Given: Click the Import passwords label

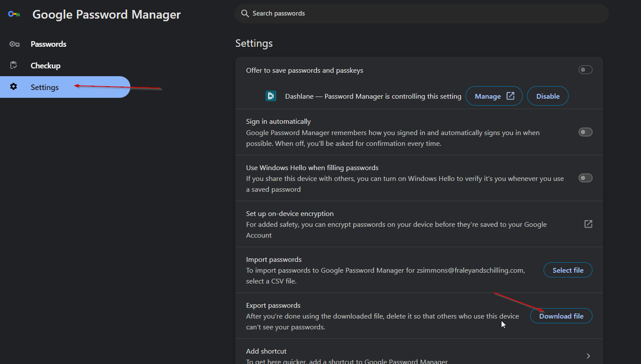Looking at the screenshot, I should (x=274, y=259).
